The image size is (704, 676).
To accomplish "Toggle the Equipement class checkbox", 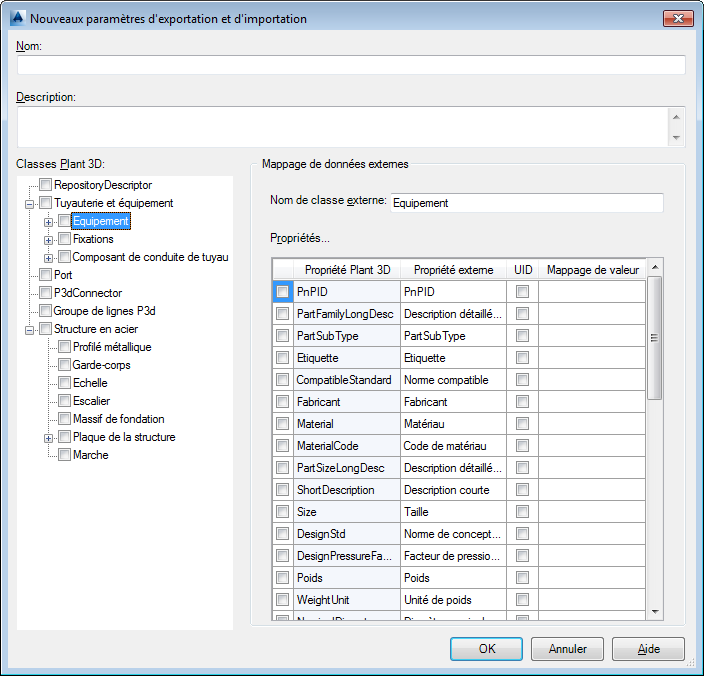I will 64,221.
